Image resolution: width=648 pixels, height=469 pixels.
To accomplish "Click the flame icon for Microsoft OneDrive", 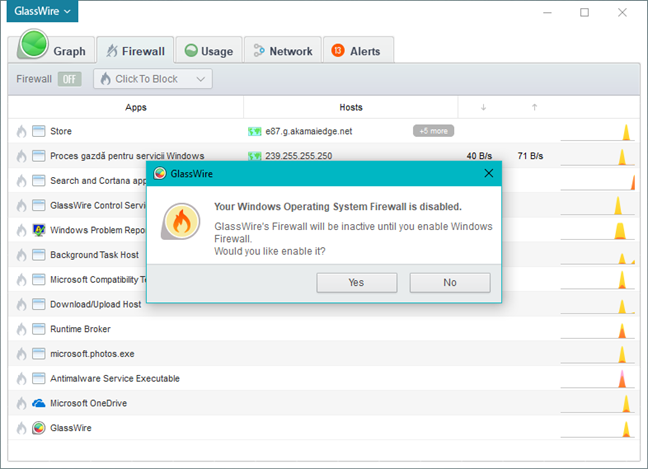I will 21,403.
